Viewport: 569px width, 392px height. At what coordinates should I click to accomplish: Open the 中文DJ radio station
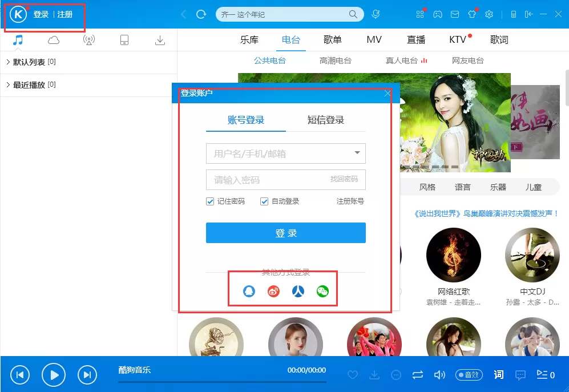click(x=532, y=255)
